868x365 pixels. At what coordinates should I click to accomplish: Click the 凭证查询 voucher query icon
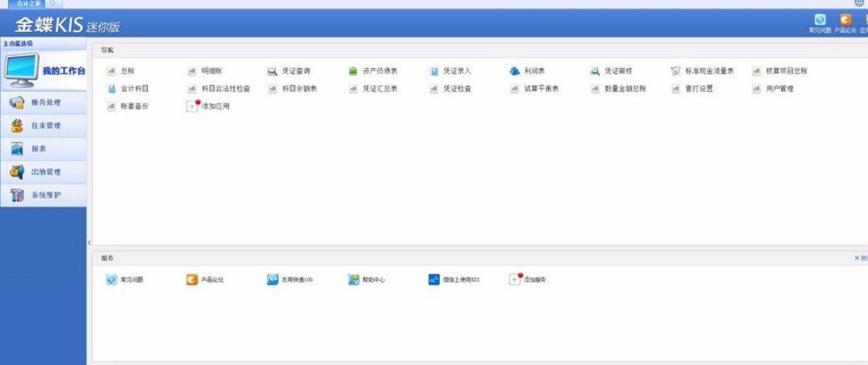point(273,71)
